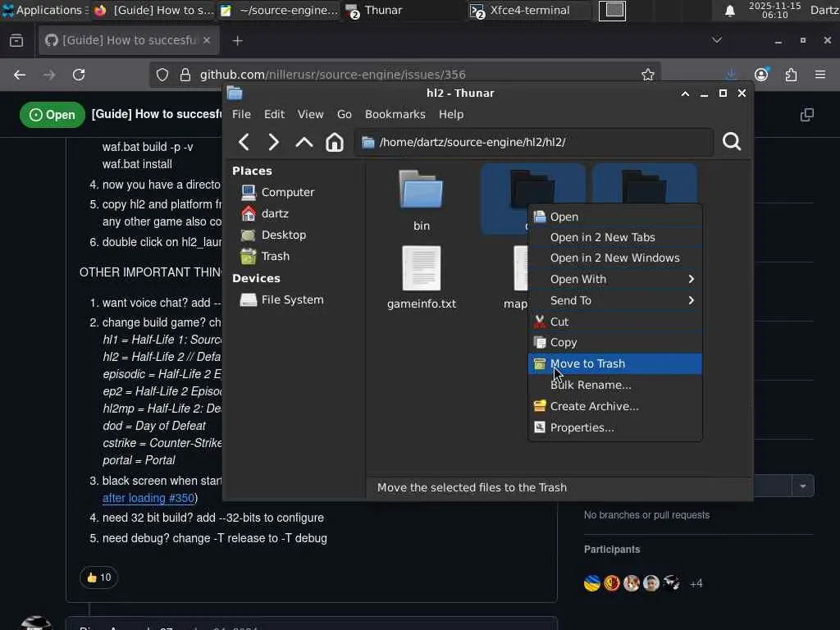Choose Open in 2 New Windows
Image resolution: width=840 pixels, height=630 pixels.
(615, 258)
